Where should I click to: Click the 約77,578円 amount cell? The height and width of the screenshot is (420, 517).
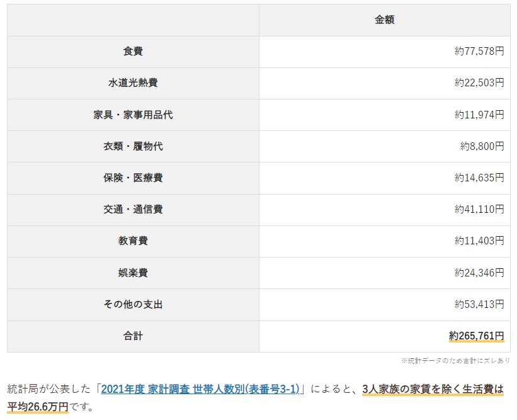tap(479, 52)
